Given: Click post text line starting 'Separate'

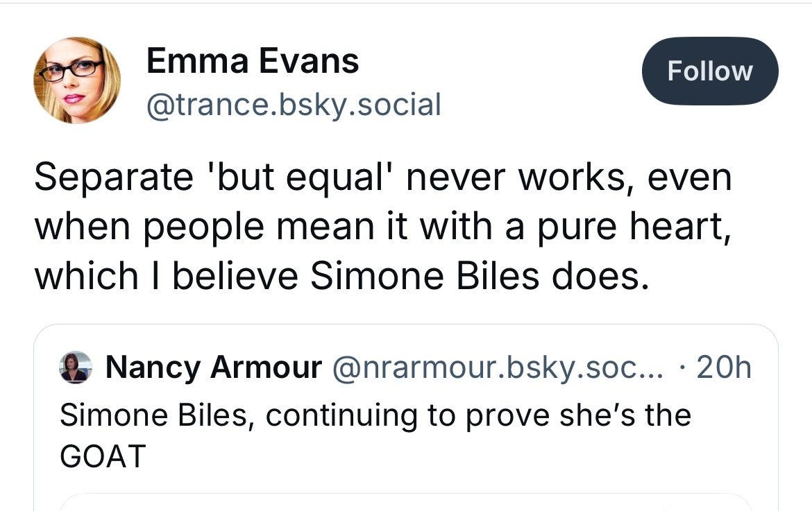Looking at the screenshot, I should (x=383, y=177).
